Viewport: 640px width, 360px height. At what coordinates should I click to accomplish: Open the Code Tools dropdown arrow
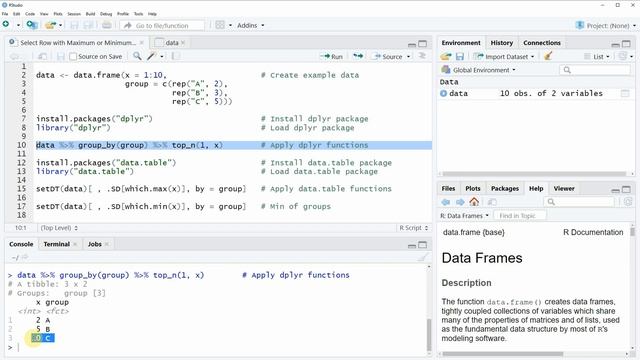coord(162,56)
